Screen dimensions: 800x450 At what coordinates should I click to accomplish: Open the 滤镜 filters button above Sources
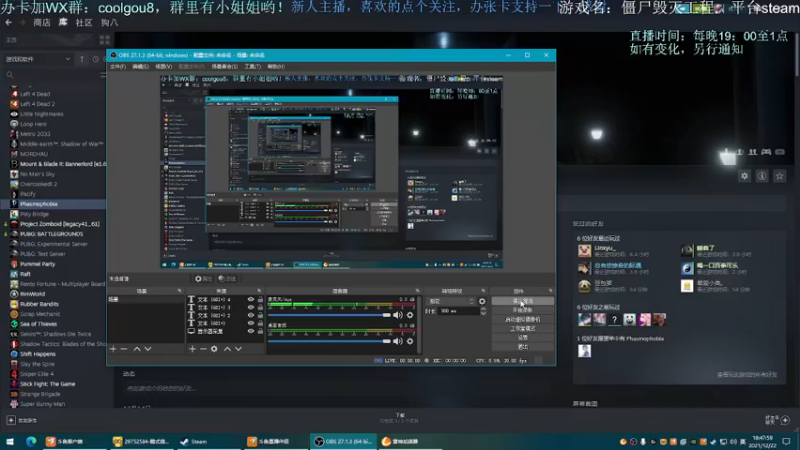coord(227,279)
